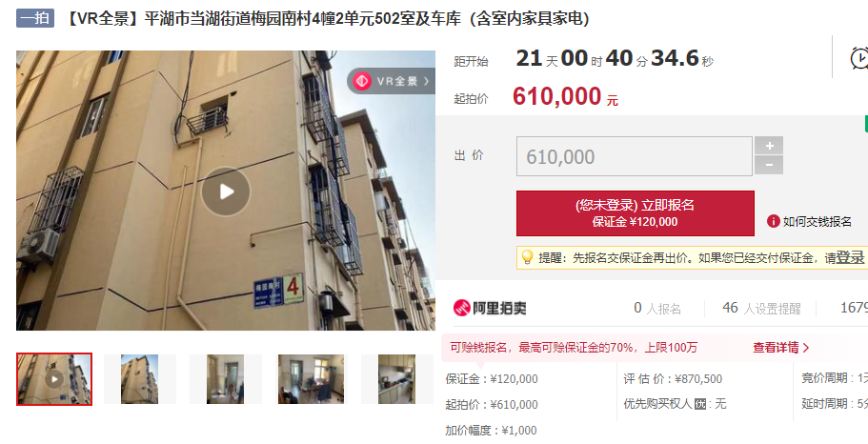Decrease bid with the minus button

point(769,165)
